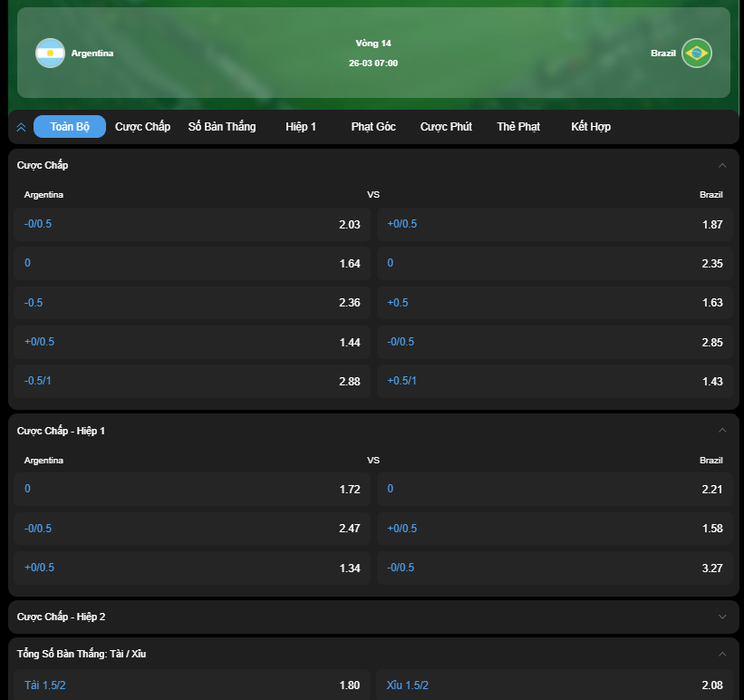Switch to Hiệp 1 tab

click(301, 126)
